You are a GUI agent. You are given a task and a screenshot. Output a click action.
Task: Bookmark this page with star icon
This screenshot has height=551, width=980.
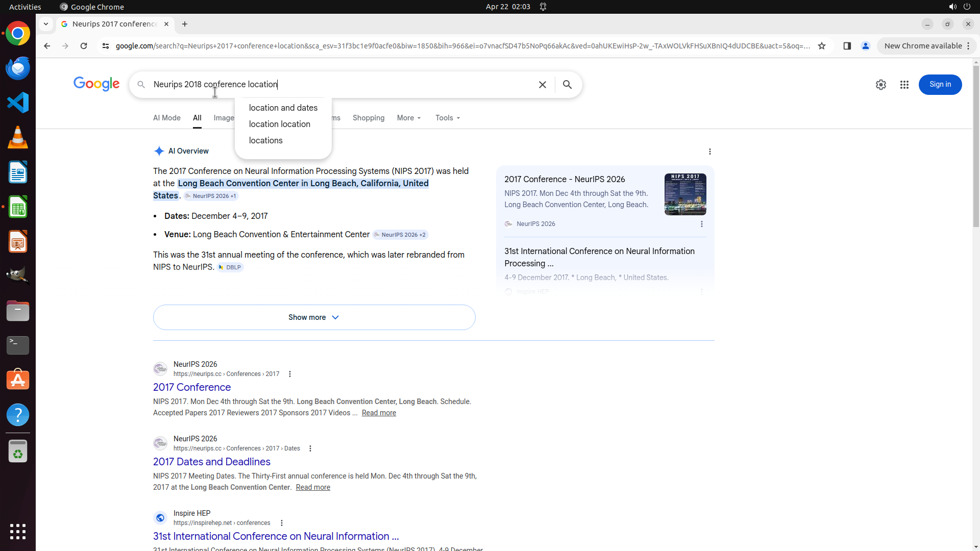click(x=821, y=46)
